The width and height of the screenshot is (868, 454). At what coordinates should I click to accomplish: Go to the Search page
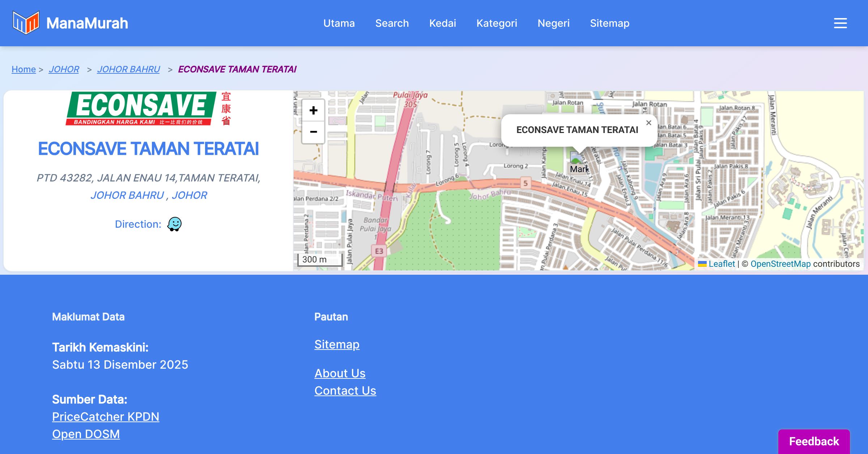click(x=392, y=23)
